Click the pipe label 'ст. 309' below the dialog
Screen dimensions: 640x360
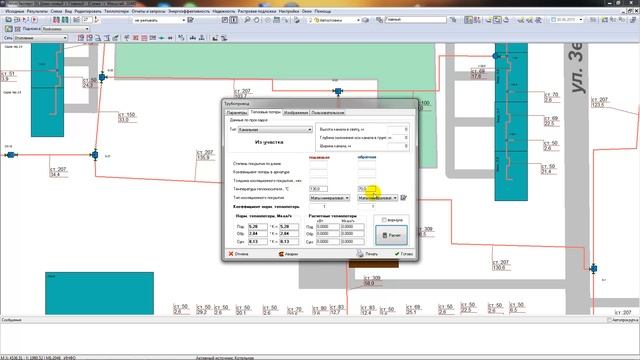(372, 278)
